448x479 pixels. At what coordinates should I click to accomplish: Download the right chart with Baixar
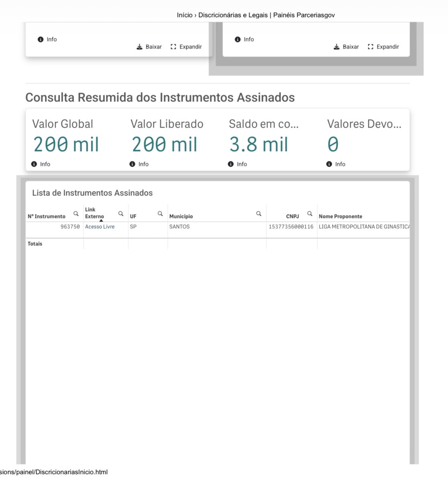(346, 47)
